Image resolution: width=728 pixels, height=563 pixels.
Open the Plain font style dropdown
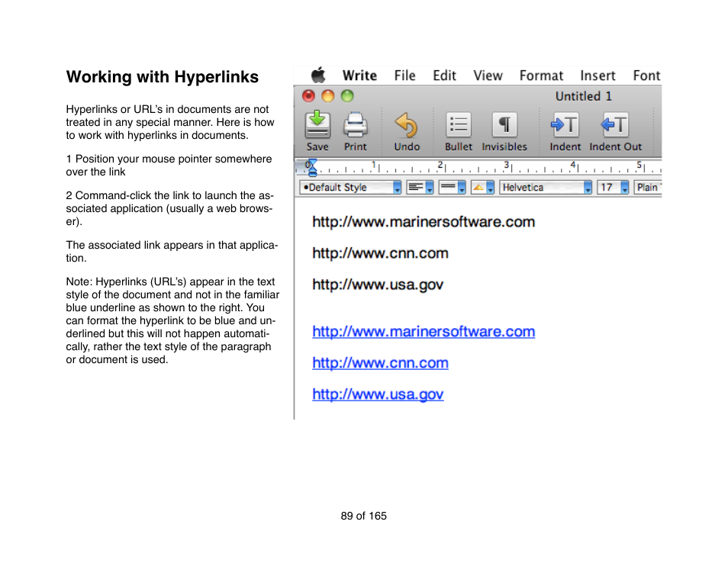[647, 188]
